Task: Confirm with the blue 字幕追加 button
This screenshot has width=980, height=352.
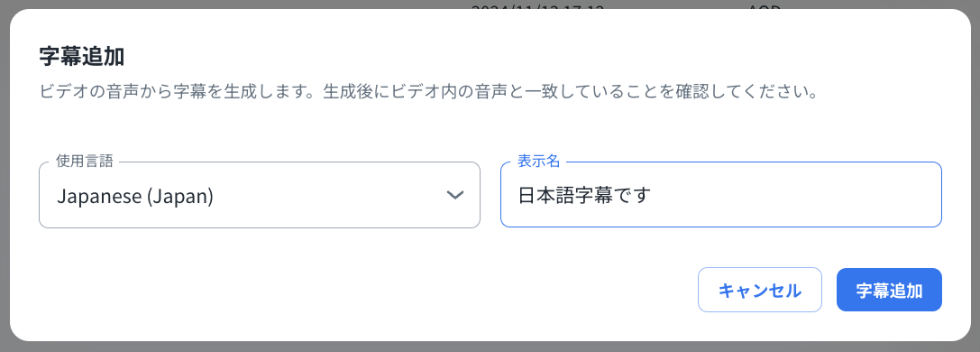Action: pos(889,290)
